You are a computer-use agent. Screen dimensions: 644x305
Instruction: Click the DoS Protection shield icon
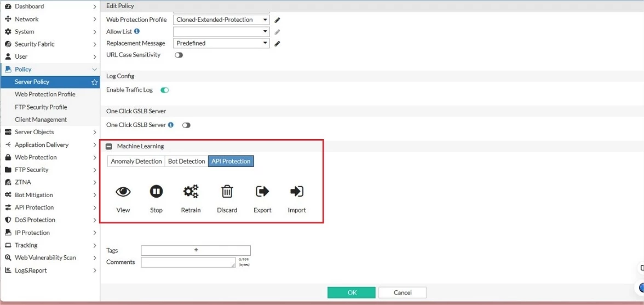(8, 220)
